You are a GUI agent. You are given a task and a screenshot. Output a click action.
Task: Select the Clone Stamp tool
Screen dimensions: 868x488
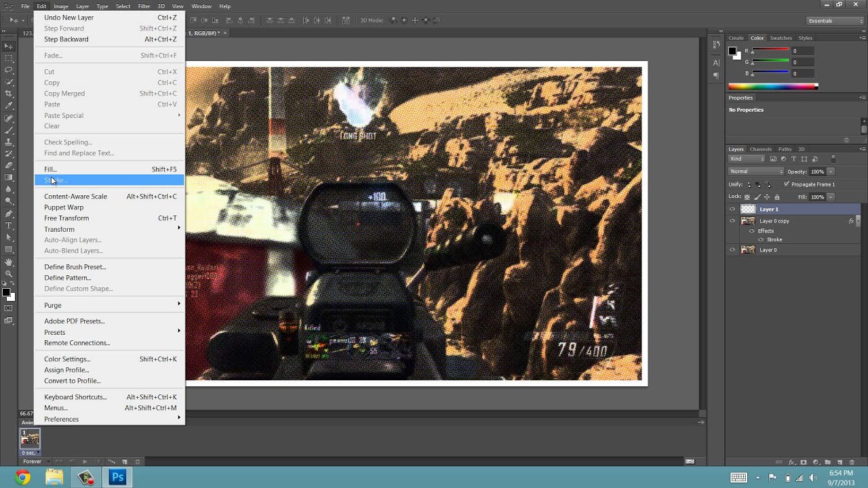point(9,142)
